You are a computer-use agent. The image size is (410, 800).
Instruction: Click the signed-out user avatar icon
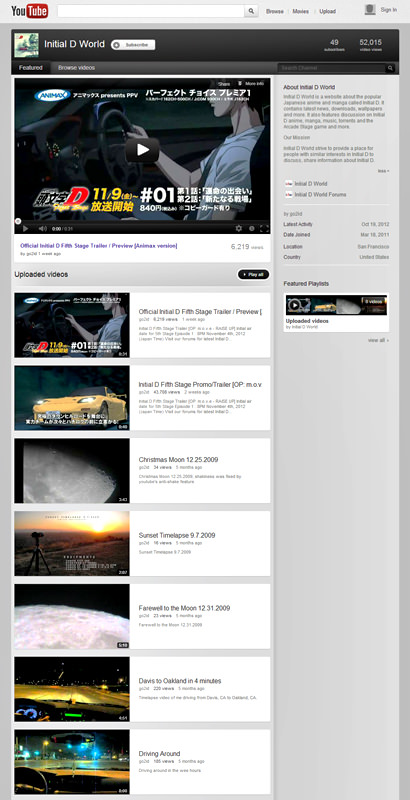[370, 10]
